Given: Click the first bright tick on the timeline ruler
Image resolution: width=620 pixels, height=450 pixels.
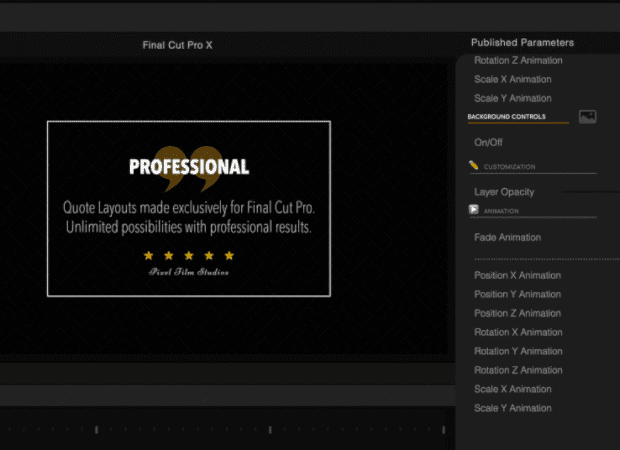Looking at the screenshot, I should [96, 429].
